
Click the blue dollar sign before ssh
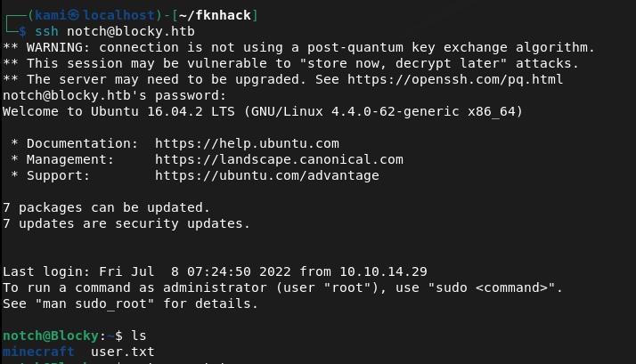[23, 31]
